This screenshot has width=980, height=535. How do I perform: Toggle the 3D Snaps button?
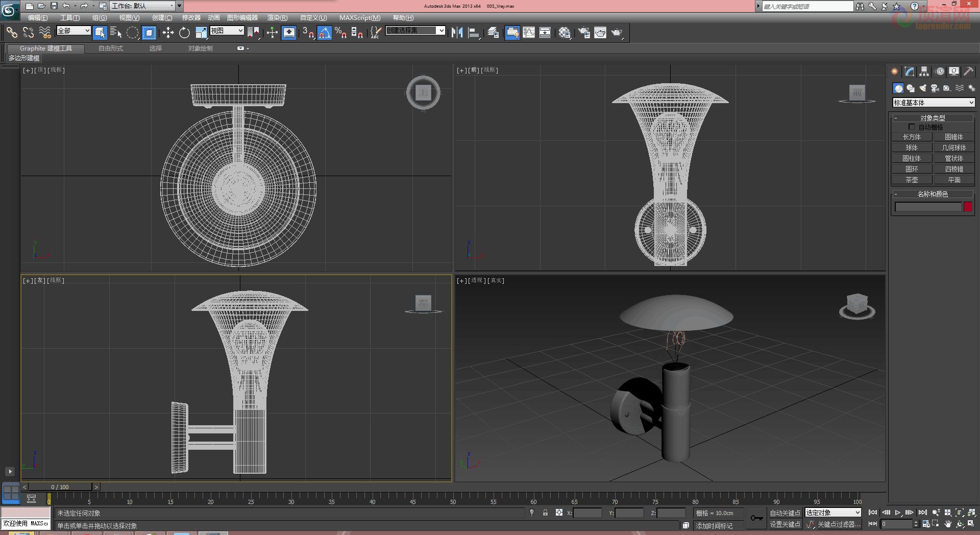pyautogui.click(x=308, y=33)
